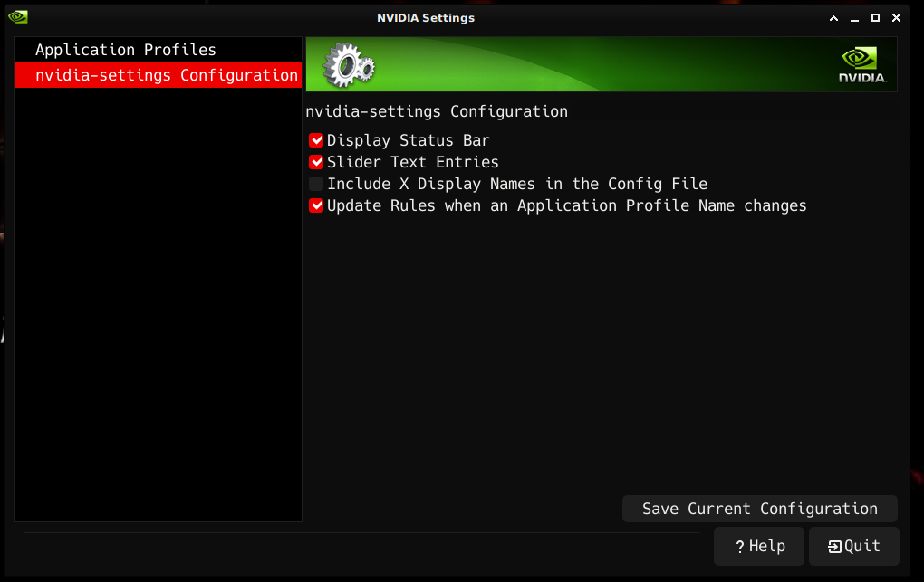Click the NVIDIA Settings window title text
Viewport: 924px width, 582px height.
[426, 18]
